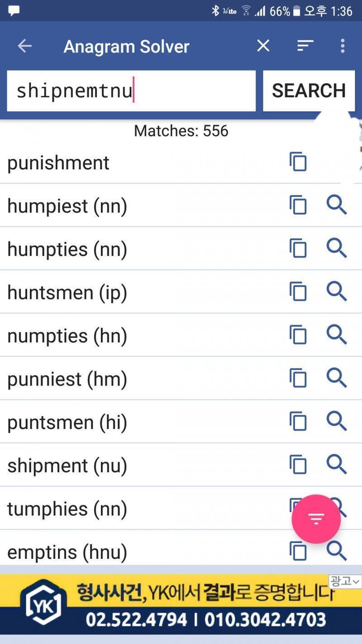Copy the word shipment
362x644 pixels.
(298, 465)
